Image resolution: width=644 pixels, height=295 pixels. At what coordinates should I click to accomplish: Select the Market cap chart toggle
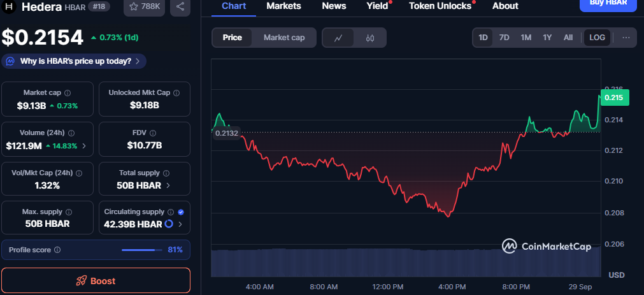point(284,38)
